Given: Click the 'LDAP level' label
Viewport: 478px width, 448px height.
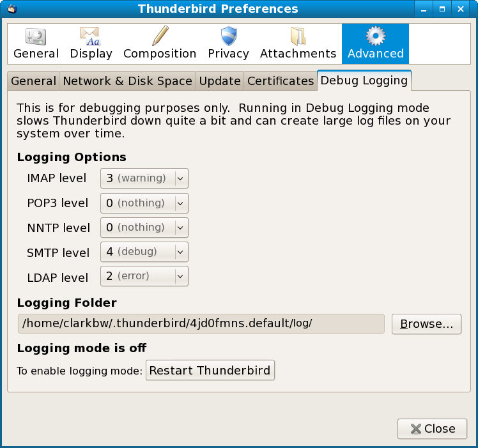Looking at the screenshot, I should click(x=58, y=278).
